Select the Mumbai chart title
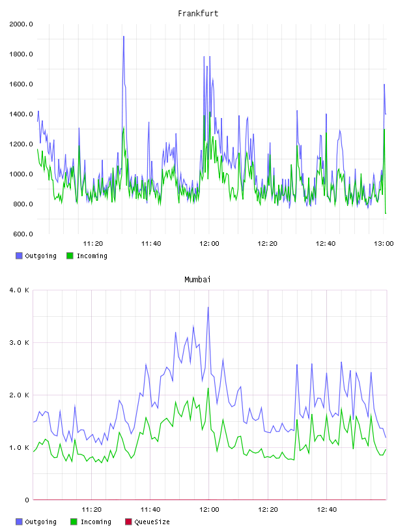 [x=197, y=280]
